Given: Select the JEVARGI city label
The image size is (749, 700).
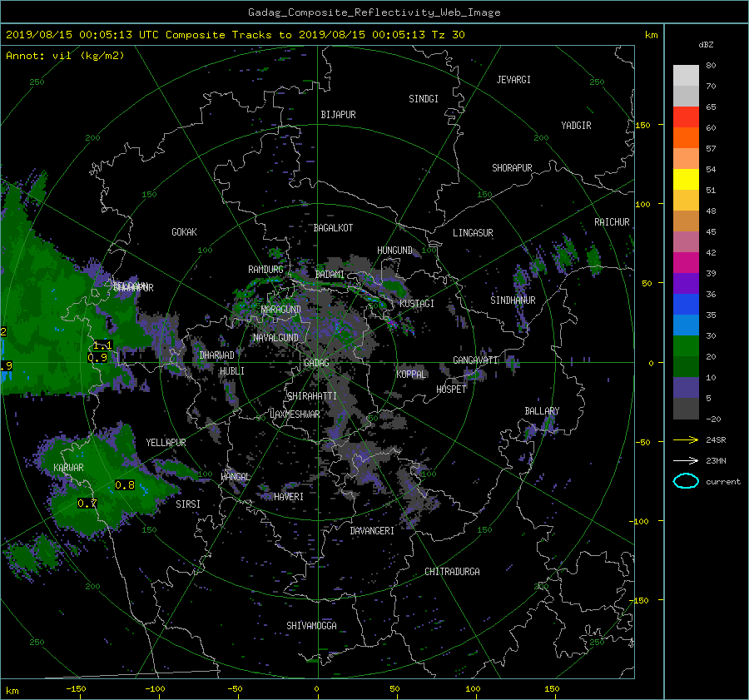Looking at the screenshot, I should tap(513, 80).
